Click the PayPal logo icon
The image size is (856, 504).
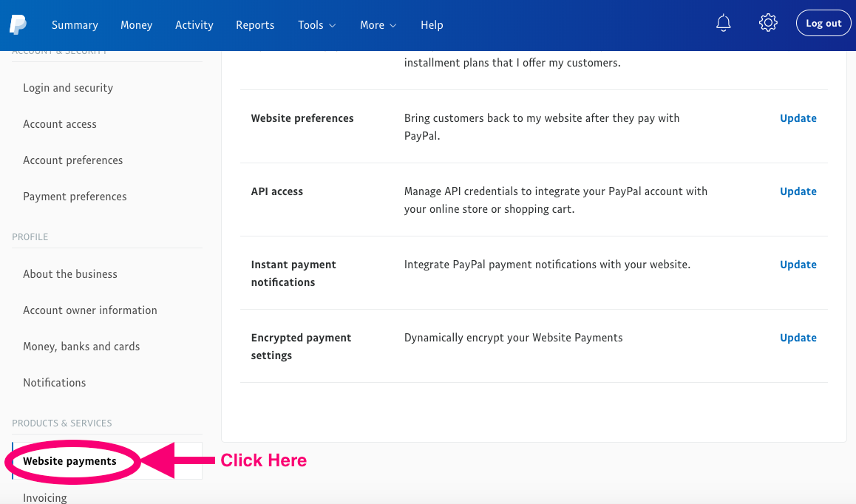tap(18, 24)
